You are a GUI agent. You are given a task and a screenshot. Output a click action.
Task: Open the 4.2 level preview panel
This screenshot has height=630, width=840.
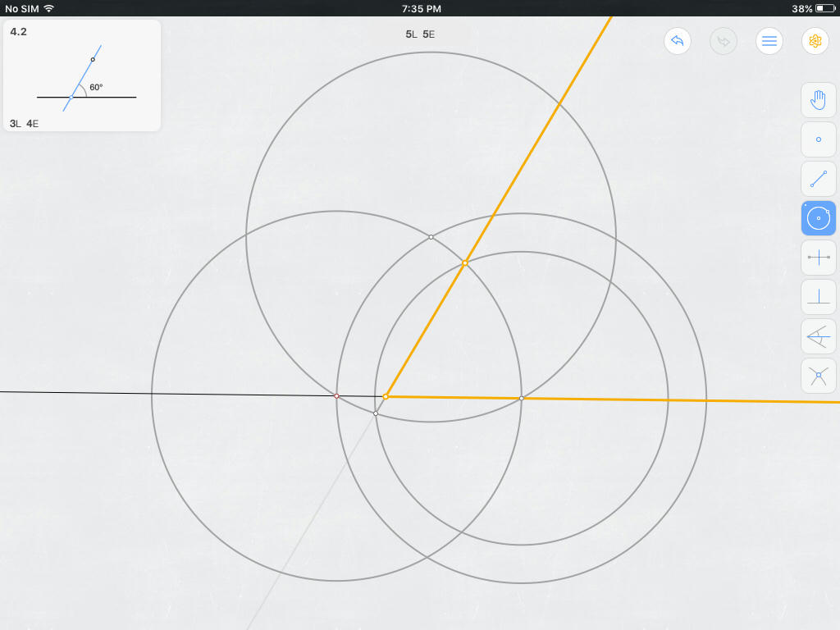82,74
